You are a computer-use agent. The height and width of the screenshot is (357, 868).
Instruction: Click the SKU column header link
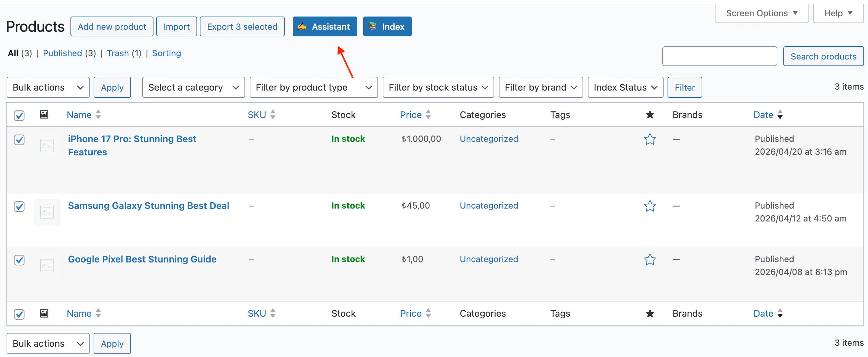click(x=257, y=114)
